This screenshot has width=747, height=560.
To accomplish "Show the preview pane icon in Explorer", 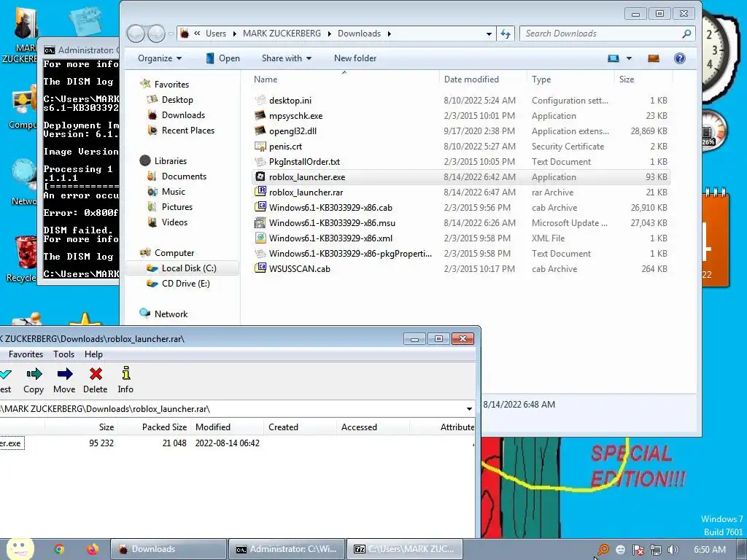I will coord(654,58).
